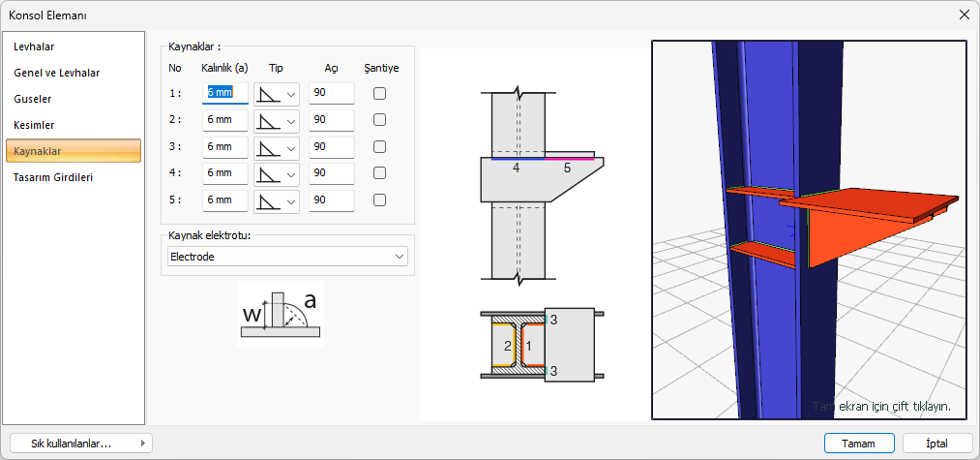Toggle Şantiye checkbox for weld 3

(380, 147)
